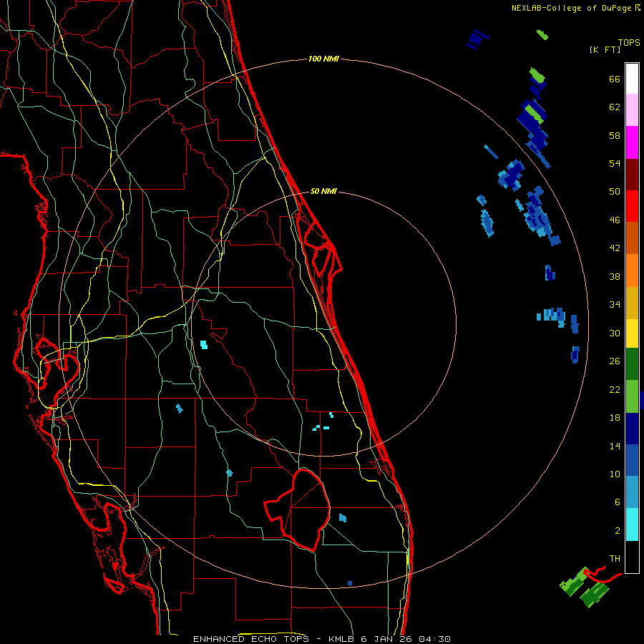This screenshot has height=644, width=644.
Task: Select the dark orange 42-46 kft swatch
Action: coord(632,238)
